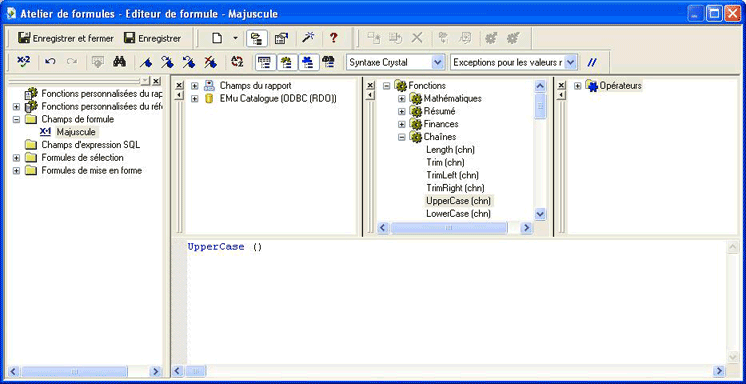Click the EMu Catalogue database icon
Image resolution: width=746 pixels, height=384 pixels.
tap(209, 98)
